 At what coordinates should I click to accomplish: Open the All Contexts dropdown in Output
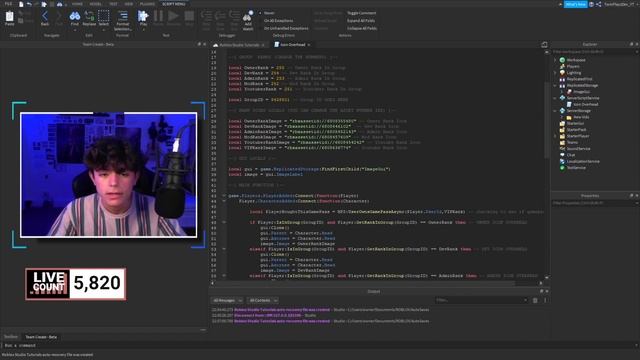coord(263,300)
